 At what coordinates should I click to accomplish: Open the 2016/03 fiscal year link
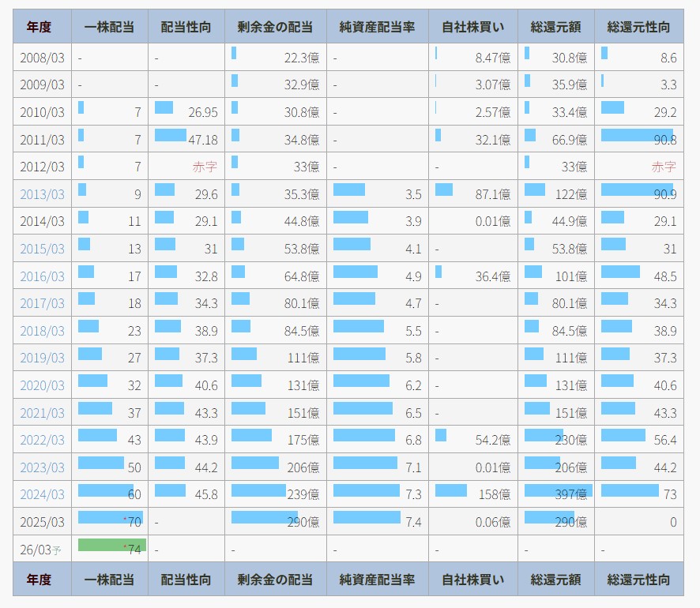[43, 276]
